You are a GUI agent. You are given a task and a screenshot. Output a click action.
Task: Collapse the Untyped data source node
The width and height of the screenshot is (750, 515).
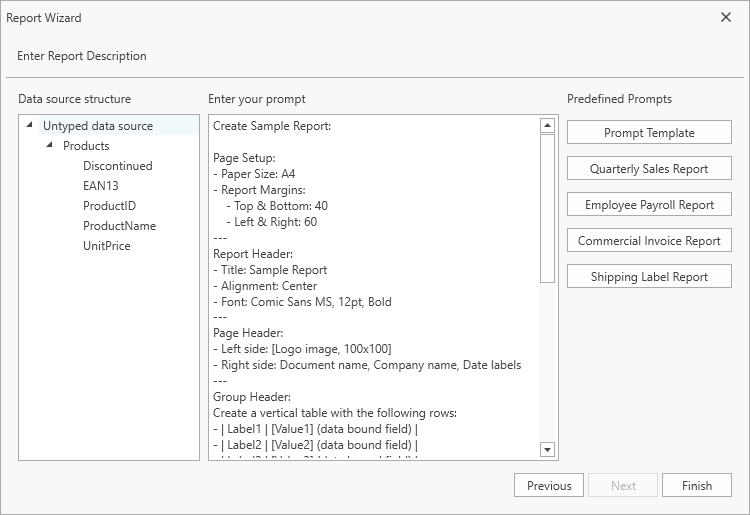click(31, 125)
